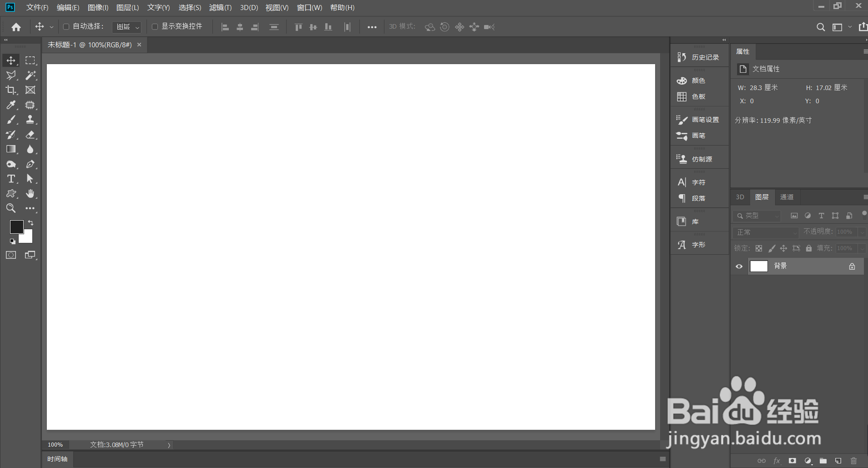Image resolution: width=868 pixels, height=468 pixels.
Task: Open the 滤镜(T) menu
Action: click(220, 8)
